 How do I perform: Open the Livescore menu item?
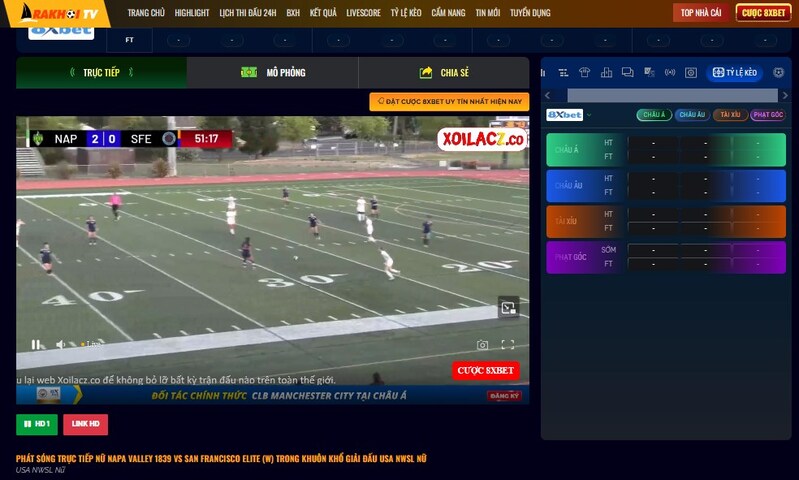click(363, 13)
